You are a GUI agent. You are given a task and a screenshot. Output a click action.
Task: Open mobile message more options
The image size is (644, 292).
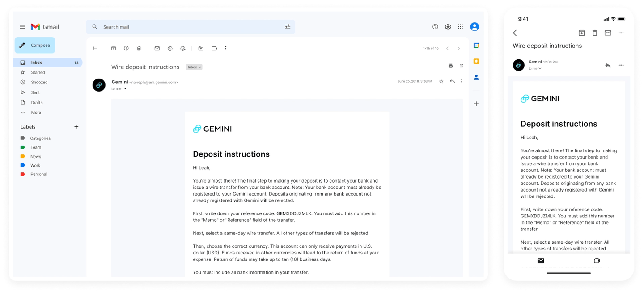point(621,65)
